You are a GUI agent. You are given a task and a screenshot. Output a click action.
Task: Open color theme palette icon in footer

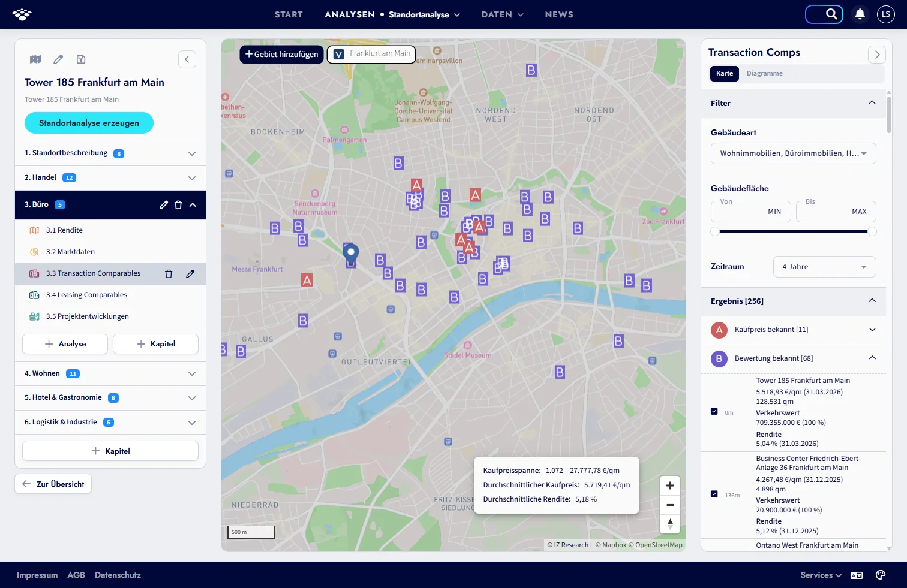(x=881, y=575)
